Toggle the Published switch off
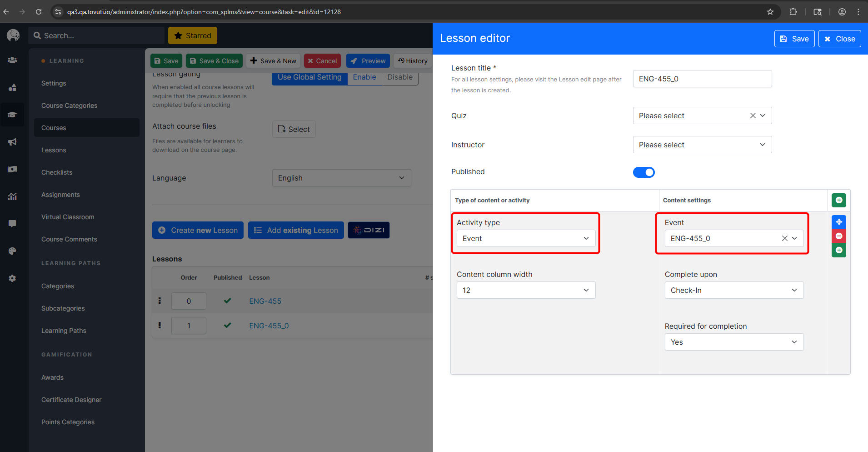Viewport: 868px width, 452px height. [644, 172]
